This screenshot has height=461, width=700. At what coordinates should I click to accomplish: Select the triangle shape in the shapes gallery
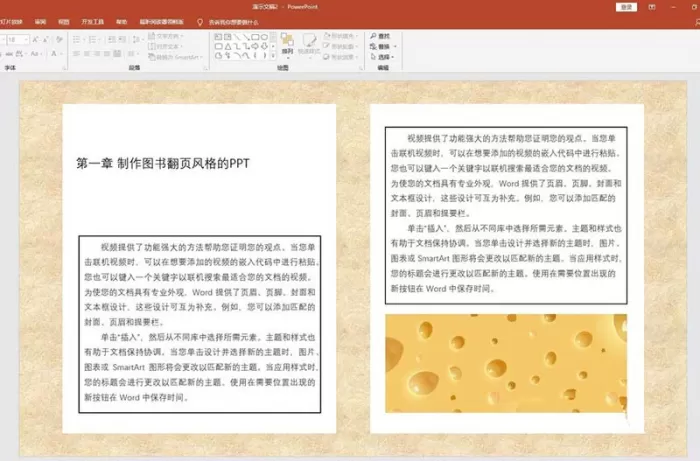click(228, 46)
